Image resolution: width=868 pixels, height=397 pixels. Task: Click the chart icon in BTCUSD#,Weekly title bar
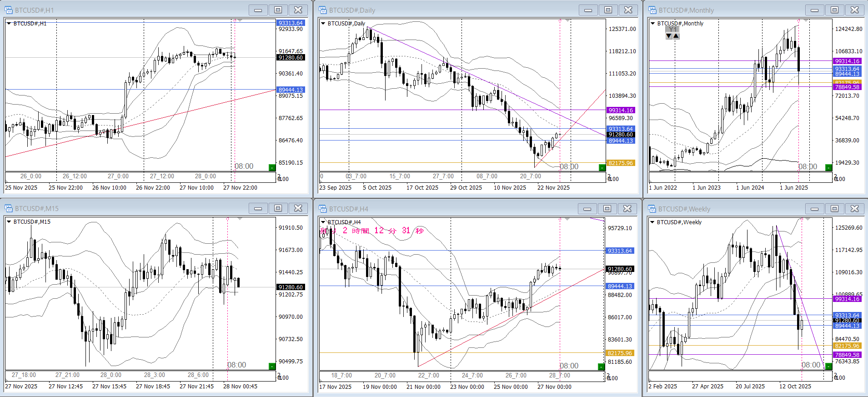[x=652, y=209]
